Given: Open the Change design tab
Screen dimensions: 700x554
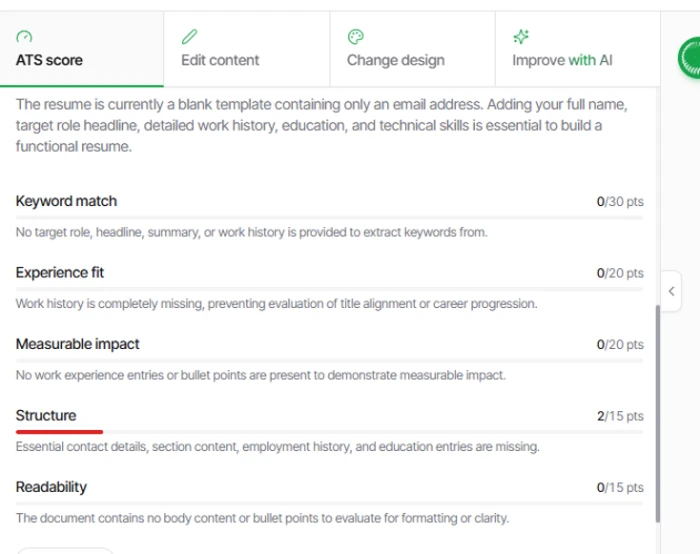Looking at the screenshot, I should pos(412,49).
